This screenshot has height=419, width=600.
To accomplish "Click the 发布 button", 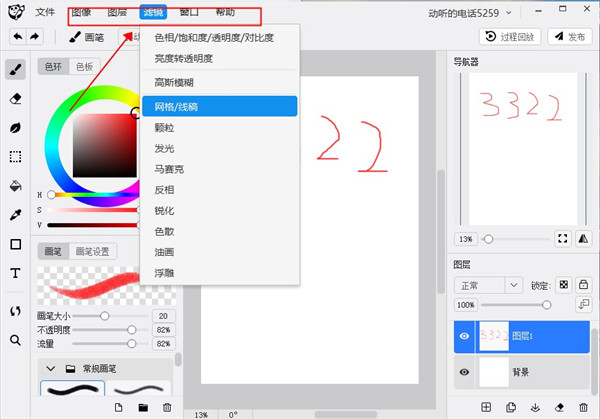I will [x=570, y=37].
